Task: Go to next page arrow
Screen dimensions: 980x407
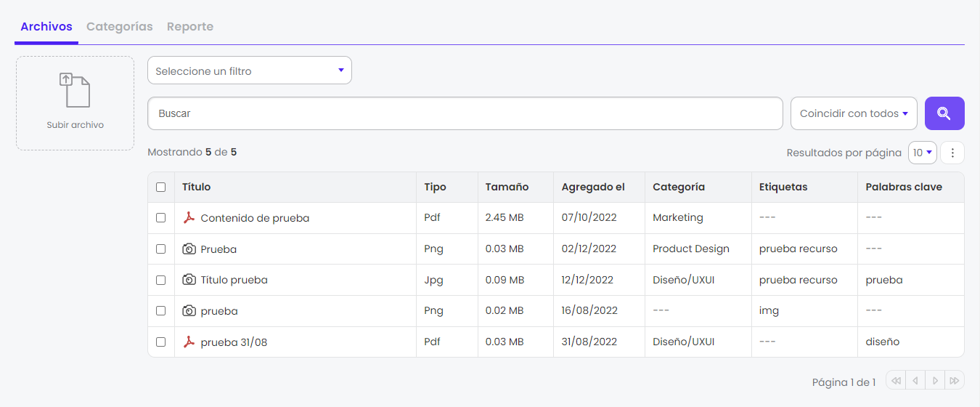Action: point(936,380)
